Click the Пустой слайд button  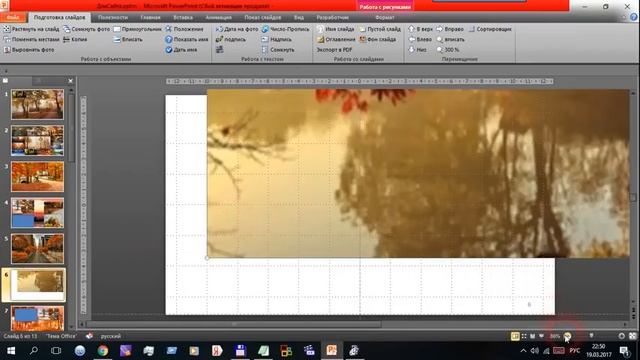(x=380, y=29)
